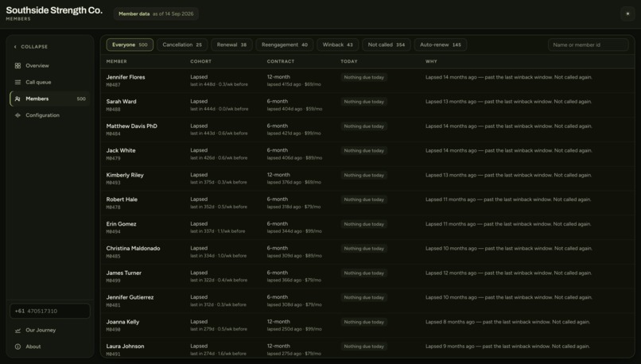Image resolution: width=641 pixels, height=364 pixels.
Task: Open the Our Journey page
Action: [50, 330]
